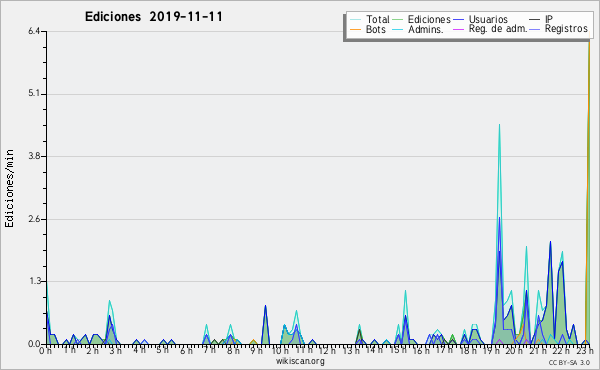Click the tallest Total peak after 19 h

click(x=499, y=125)
